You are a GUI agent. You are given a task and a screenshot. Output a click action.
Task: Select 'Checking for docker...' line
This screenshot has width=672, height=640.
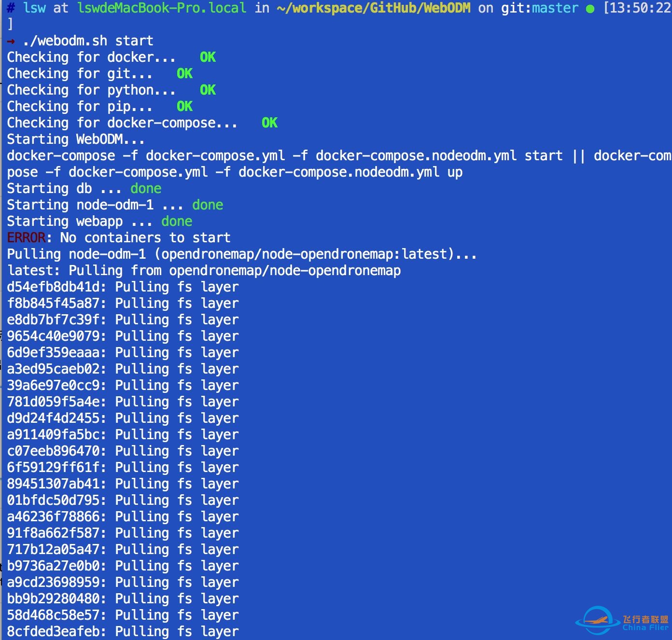point(112,57)
